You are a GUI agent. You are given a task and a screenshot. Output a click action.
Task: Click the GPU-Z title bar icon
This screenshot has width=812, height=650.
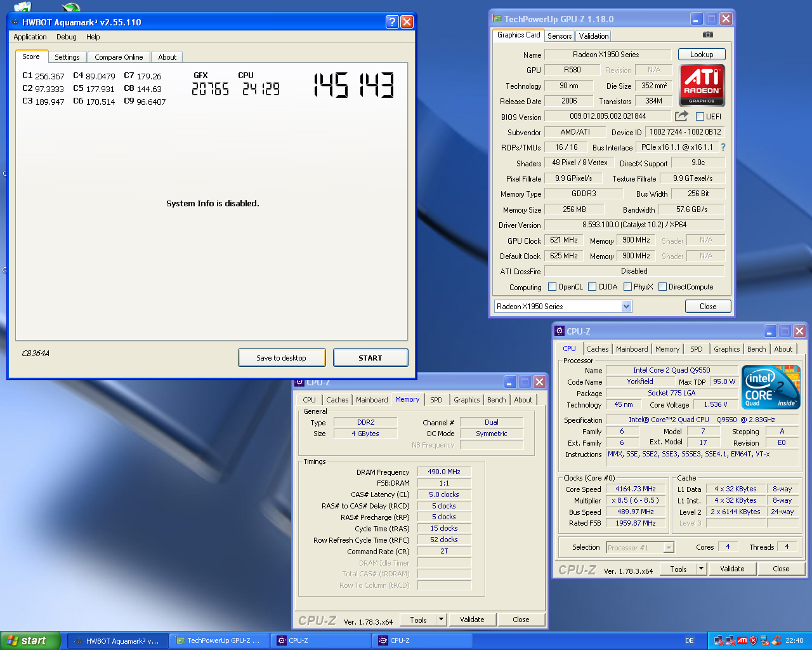(498, 19)
